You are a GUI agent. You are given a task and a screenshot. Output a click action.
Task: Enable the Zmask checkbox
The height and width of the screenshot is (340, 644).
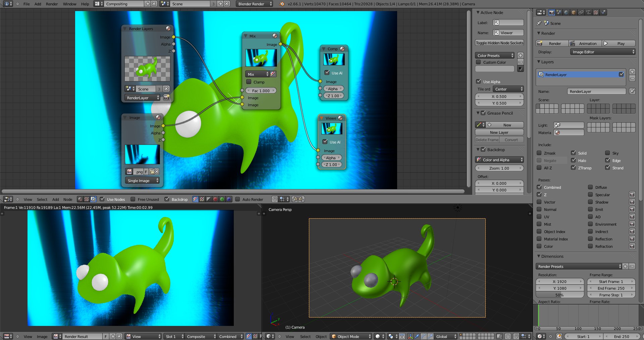pos(539,153)
